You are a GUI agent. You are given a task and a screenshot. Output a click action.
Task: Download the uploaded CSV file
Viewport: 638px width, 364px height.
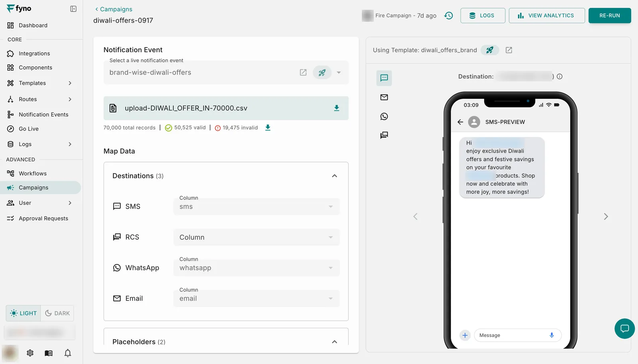[337, 108]
